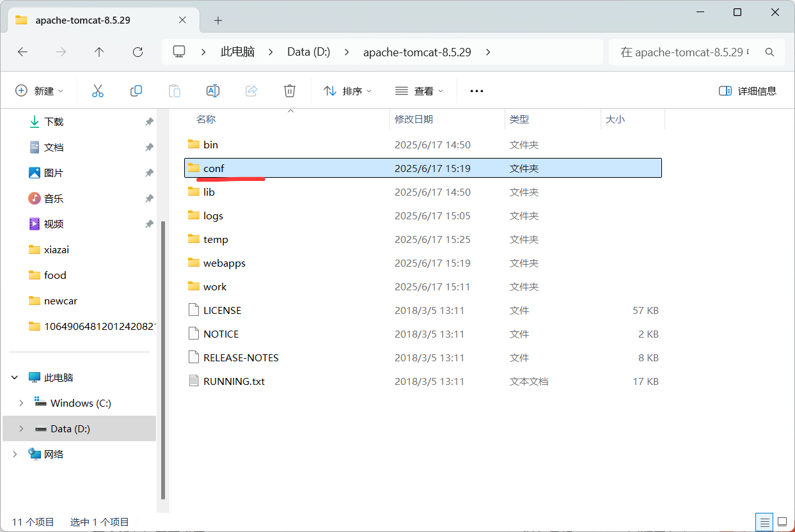This screenshot has height=532, width=795.
Task: Click the search box for apache-tomcat-8.5.29
Action: (697, 52)
